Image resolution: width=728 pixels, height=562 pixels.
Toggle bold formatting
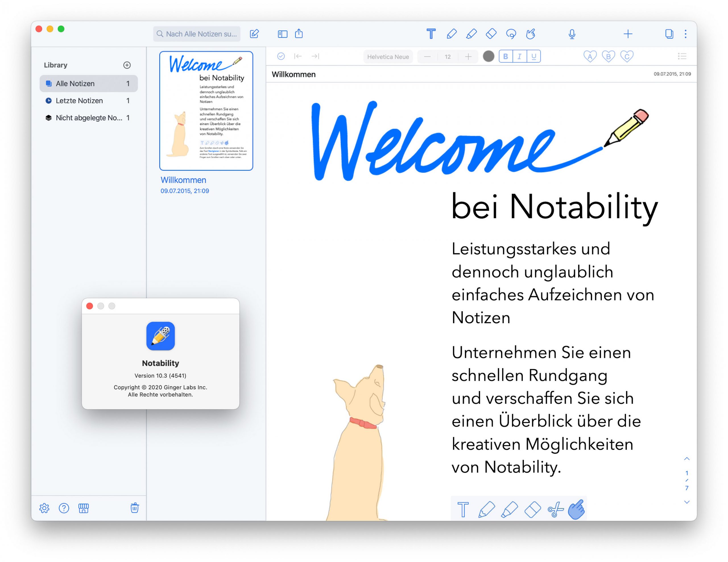click(506, 56)
